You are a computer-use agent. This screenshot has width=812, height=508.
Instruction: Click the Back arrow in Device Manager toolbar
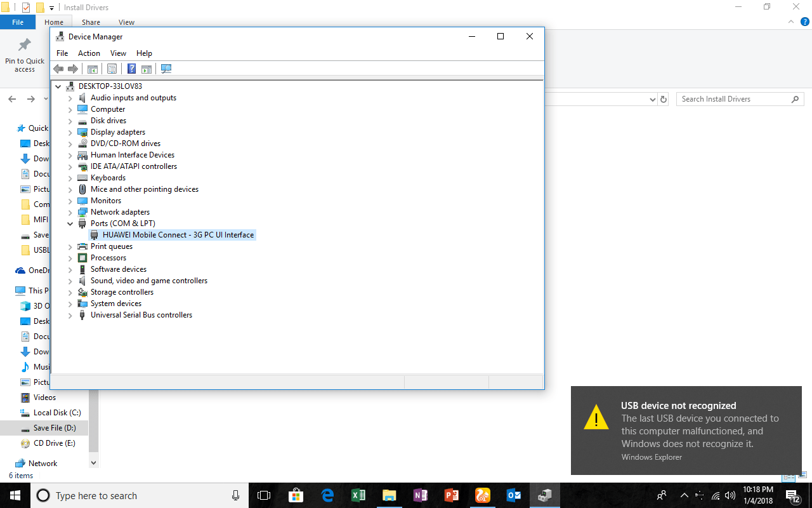coord(58,69)
